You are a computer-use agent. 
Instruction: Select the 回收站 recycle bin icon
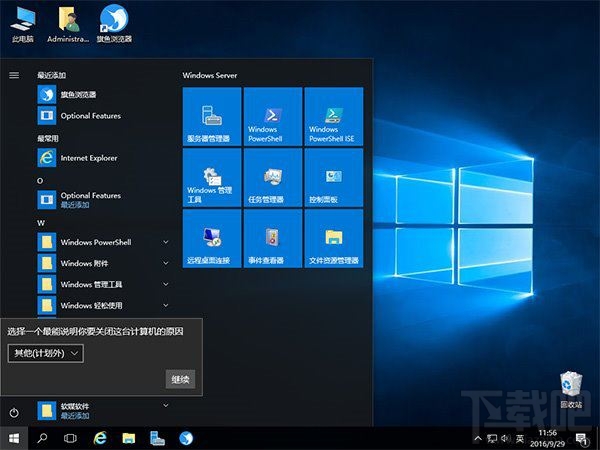[x=571, y=390]
